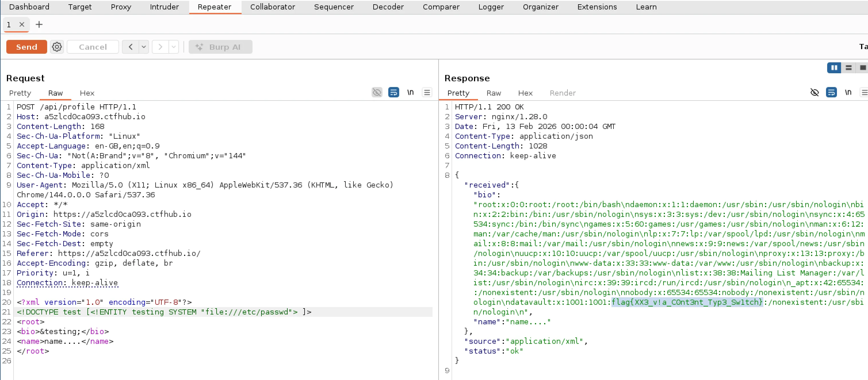Screen dimensions: 868x380
Task: Toggle non-printable characters in the Response panel
Action: tap(848, 92)
